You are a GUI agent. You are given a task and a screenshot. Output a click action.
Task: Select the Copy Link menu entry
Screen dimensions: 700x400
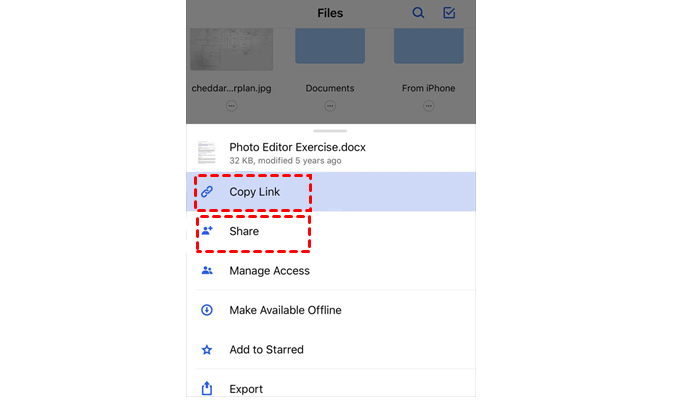(254, 191)
